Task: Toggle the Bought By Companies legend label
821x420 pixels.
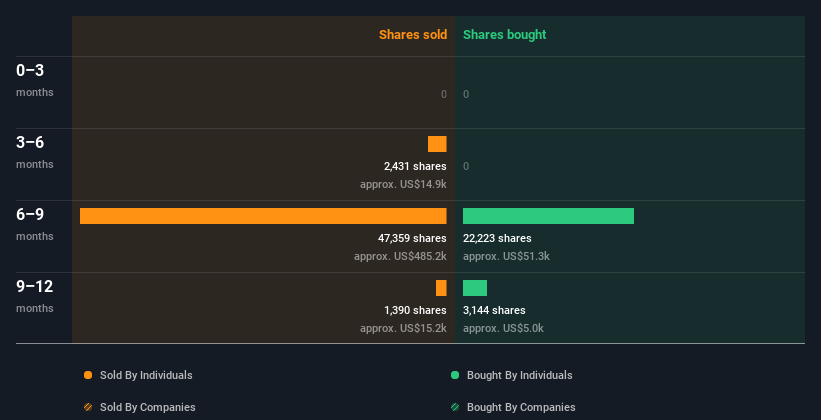Action: pos(521,407)
